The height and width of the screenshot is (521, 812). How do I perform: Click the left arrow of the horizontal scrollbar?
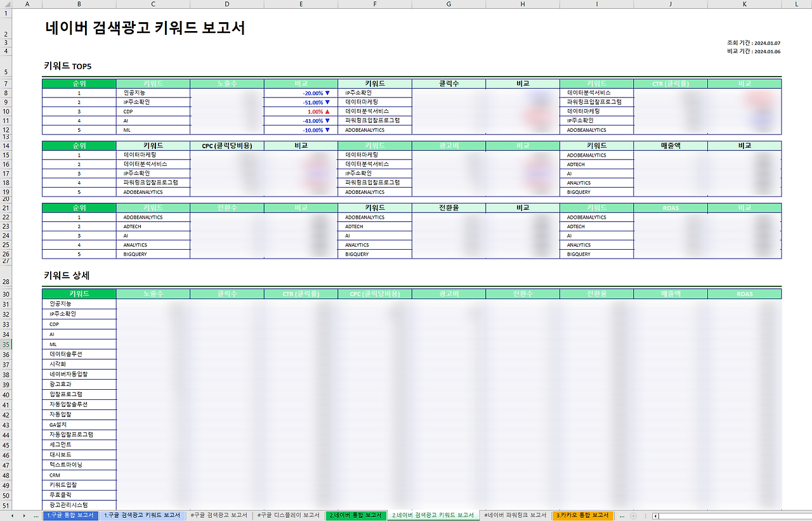(x=657, y=516)
